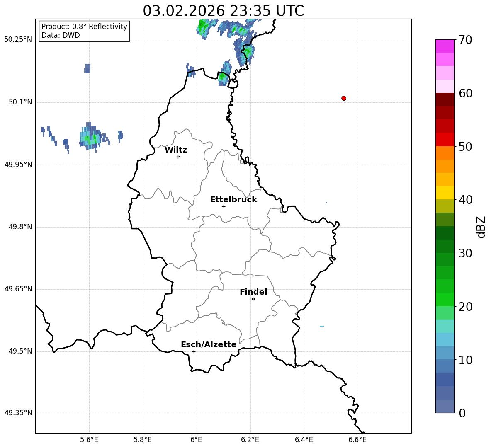The height and width of the screenshot is (448, 491).
Task: Select the Wiltz city label
Action: 176,150
